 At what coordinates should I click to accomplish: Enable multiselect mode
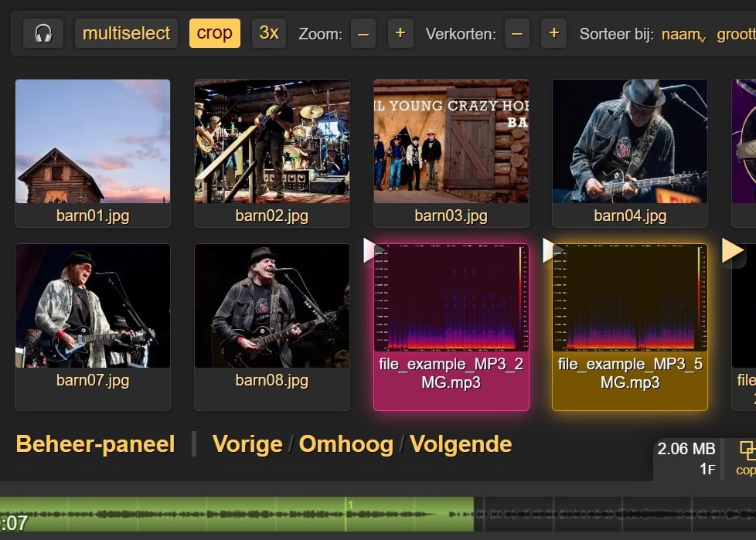pyautogui.click(x=126, y=33)
